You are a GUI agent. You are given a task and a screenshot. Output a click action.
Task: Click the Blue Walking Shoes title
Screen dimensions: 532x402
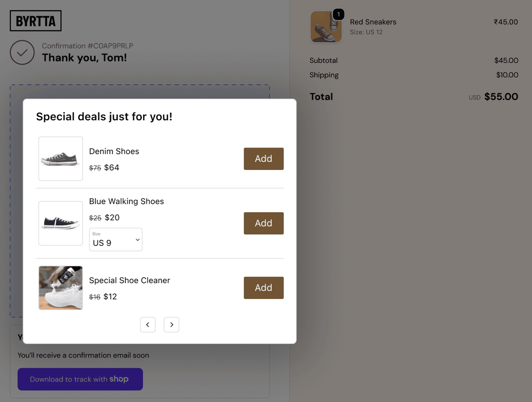126,201
